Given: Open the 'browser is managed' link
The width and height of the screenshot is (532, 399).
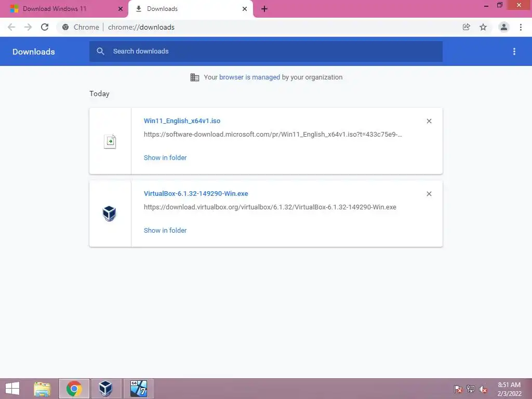Looking at the screenshot, I should click(x=250, y=77).
